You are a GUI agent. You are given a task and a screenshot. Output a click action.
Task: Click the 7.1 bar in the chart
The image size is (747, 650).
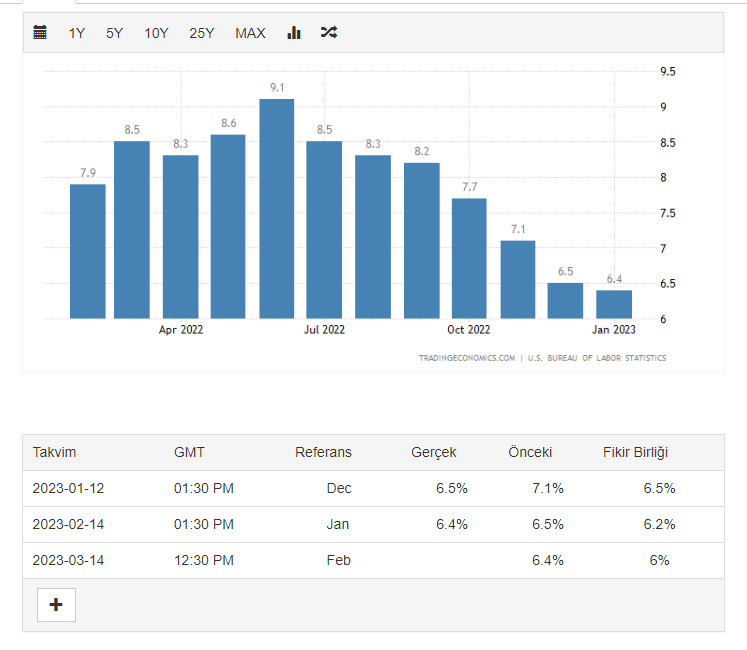point(518,279)
